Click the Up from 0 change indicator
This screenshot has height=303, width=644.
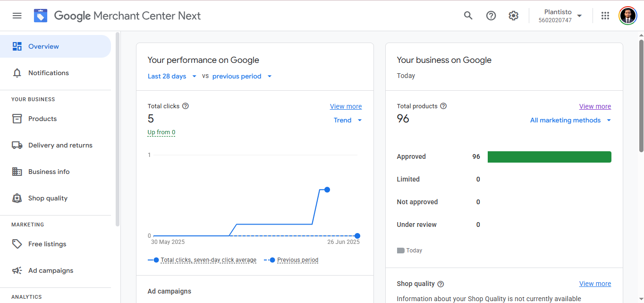click(161, 132)
